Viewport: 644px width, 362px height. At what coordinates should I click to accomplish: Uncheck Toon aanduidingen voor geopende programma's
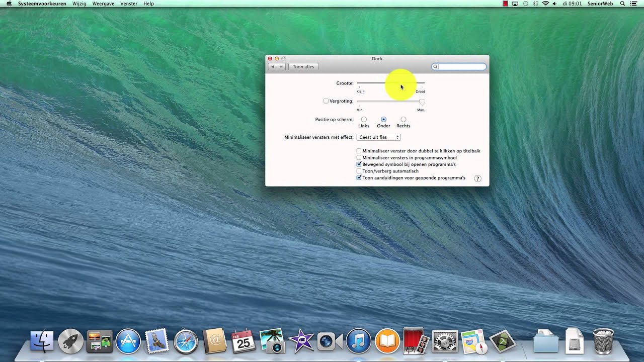[x=359, y=178]
